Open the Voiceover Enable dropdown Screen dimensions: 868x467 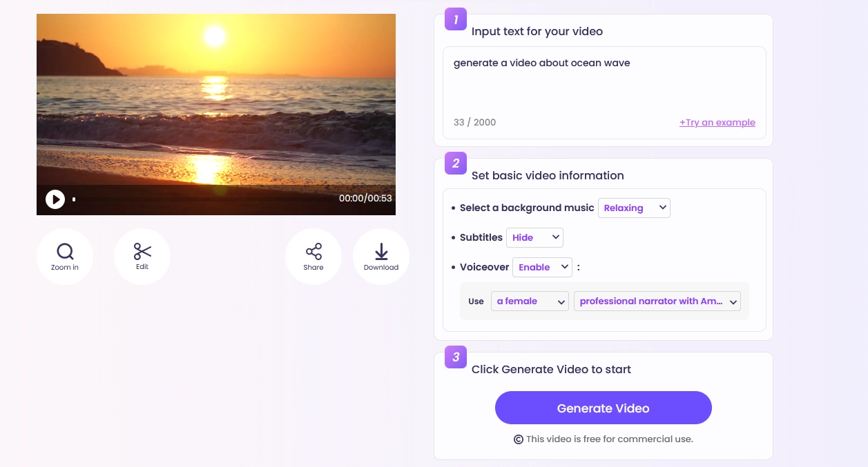pyautogui.click(x=543, y=267)
